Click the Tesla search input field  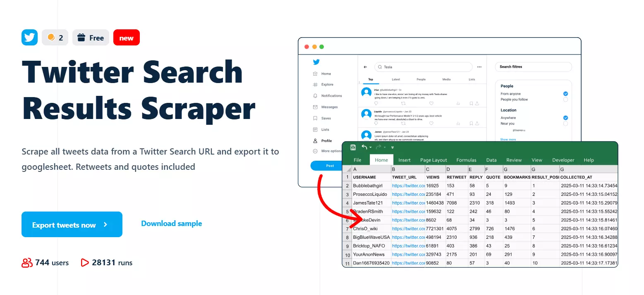[423, 67]
